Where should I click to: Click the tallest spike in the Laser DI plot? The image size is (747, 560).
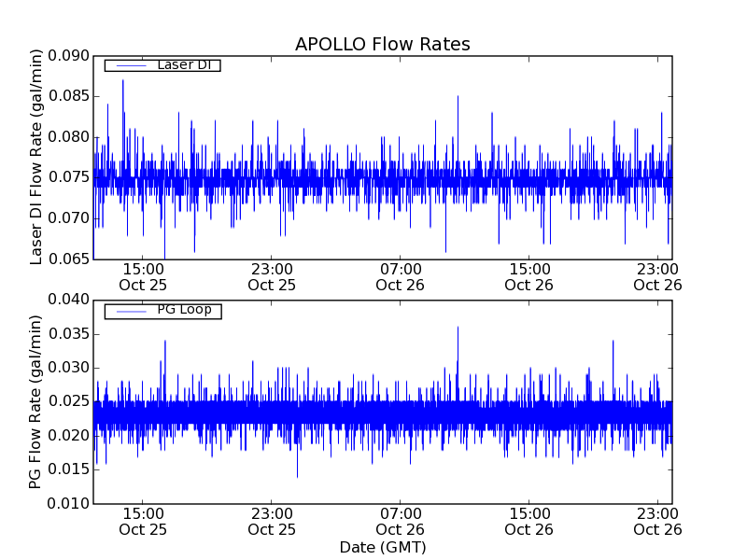tap(122, 81)
